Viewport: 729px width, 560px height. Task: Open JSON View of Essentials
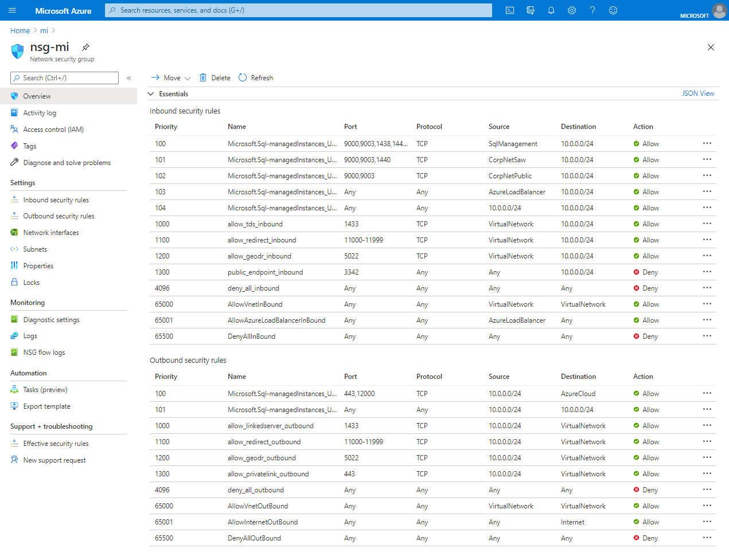[698, 93]
